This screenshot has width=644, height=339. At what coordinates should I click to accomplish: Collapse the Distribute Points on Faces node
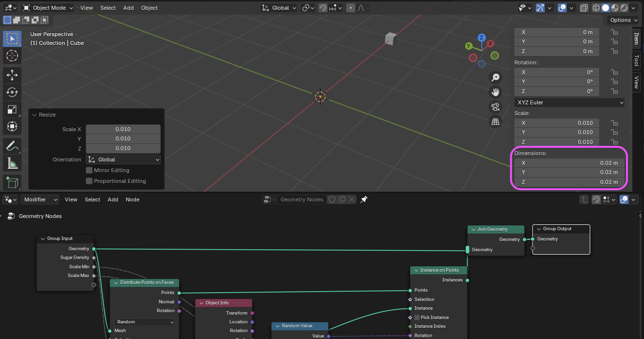pos(115,282)
